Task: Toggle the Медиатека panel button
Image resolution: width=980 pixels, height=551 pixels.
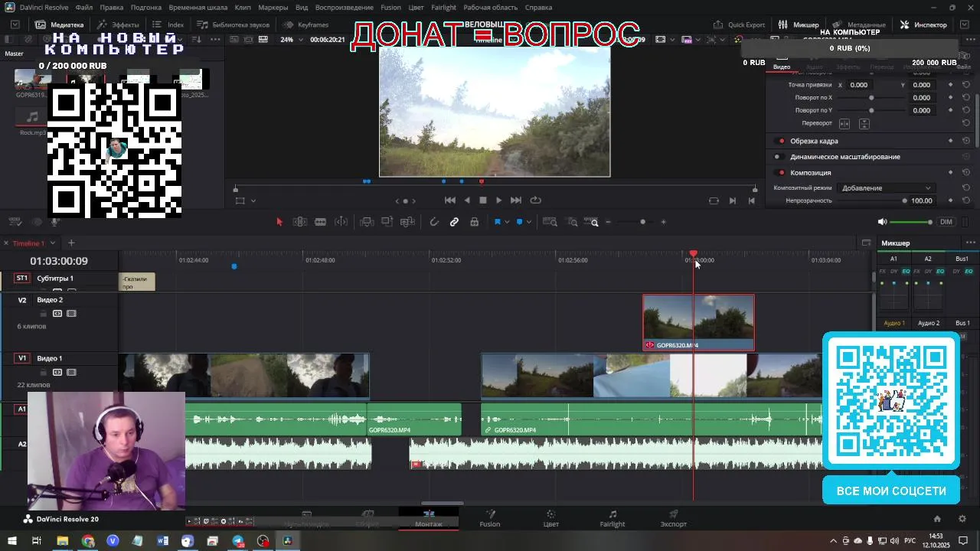Action: point(60,24)
